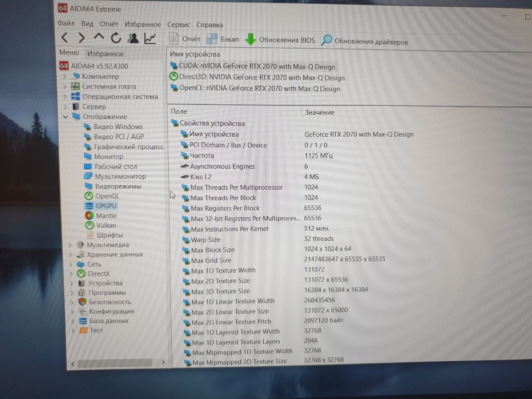Select the OpenCL GeForce RTX 2070 device

[255, 89]
